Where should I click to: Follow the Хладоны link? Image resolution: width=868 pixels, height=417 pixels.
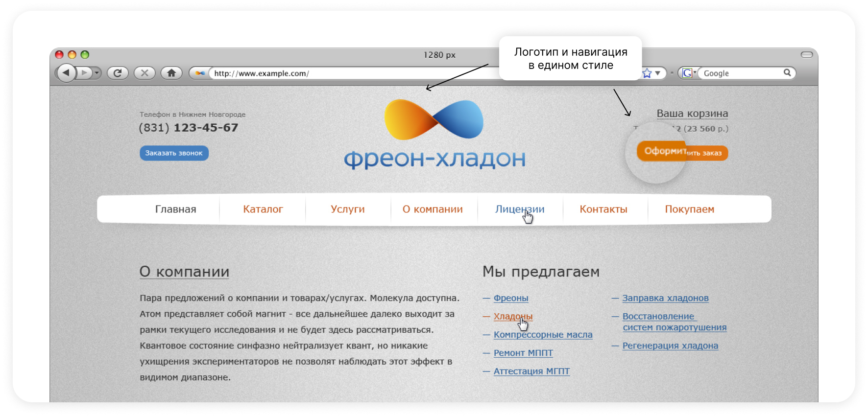513,316
